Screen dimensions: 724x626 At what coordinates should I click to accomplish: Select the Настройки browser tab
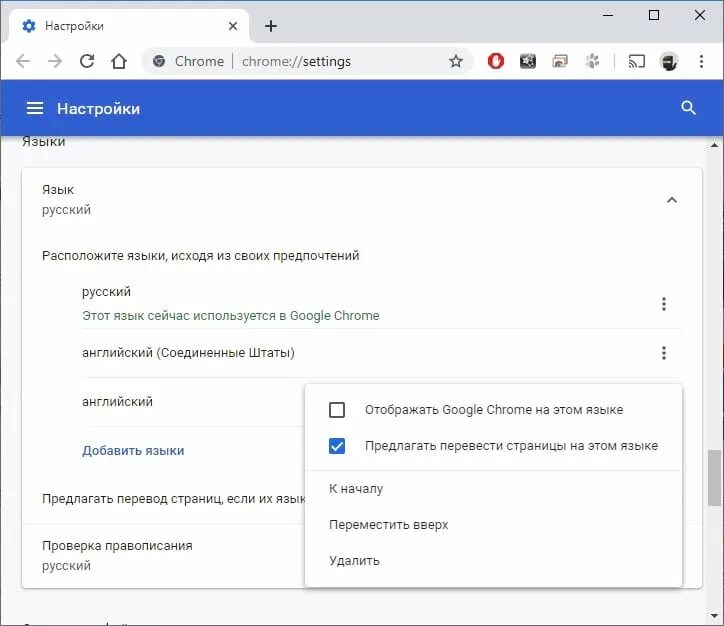click(127, 26)
